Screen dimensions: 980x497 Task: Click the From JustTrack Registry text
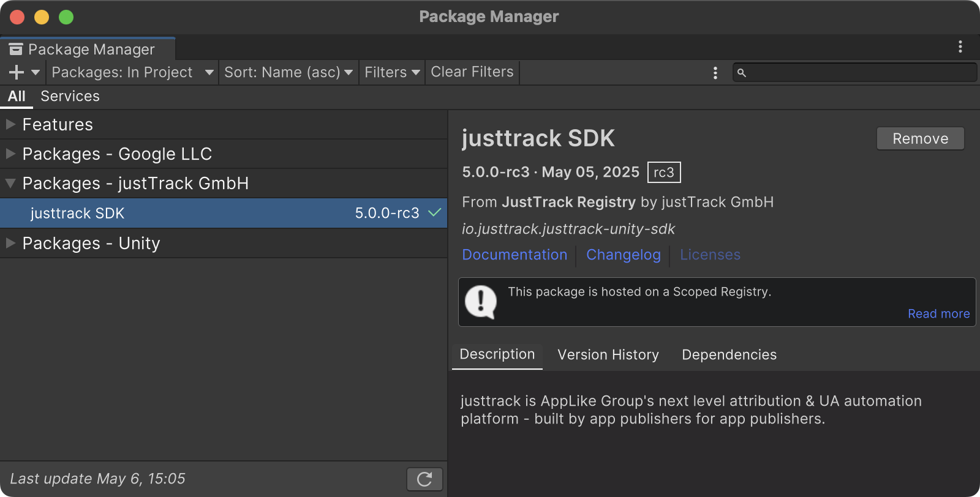tap(549, 202)
